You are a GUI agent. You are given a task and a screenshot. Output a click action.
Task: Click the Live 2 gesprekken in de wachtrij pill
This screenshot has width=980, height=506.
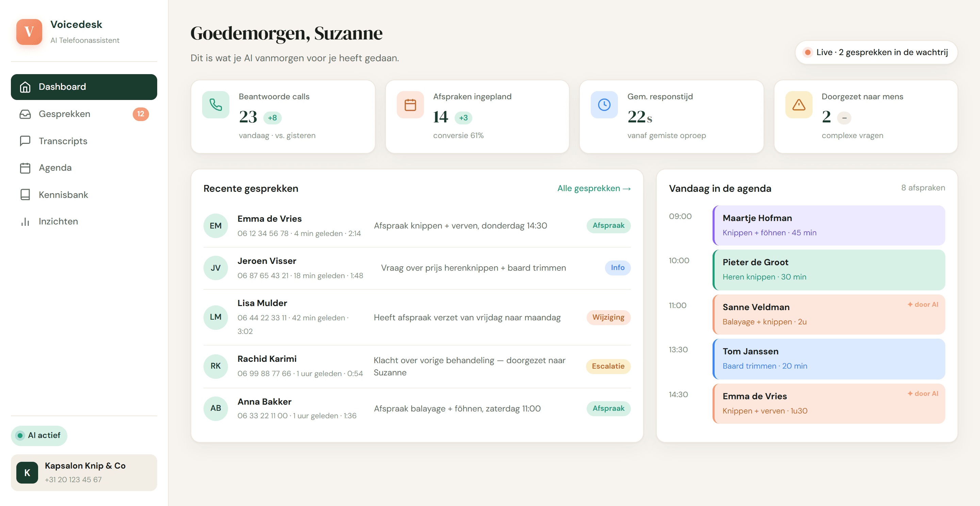pos(876,52)
